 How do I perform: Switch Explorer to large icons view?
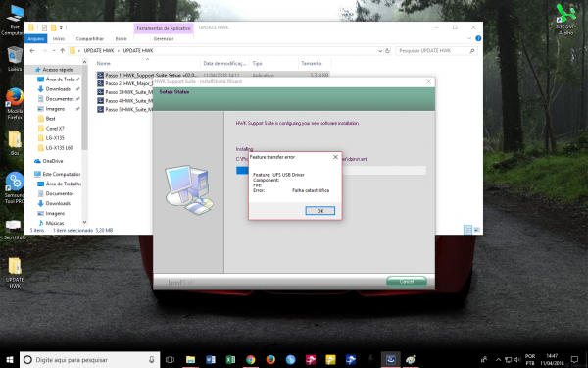tap(476, 230)
